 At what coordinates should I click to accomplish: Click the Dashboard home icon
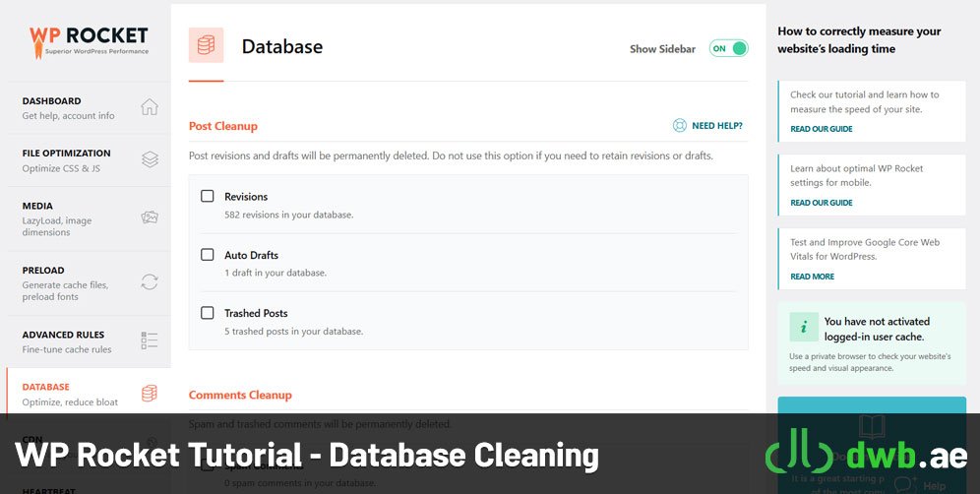[150, 107]
